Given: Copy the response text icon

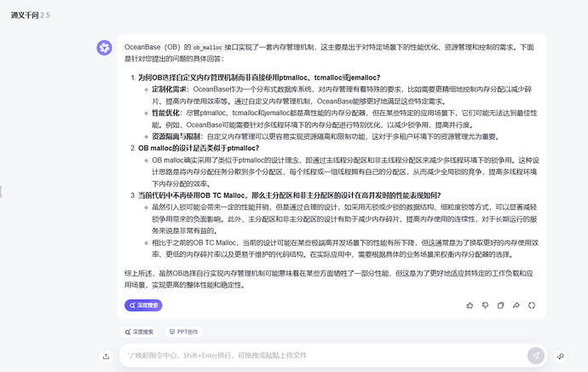Looking at the screenshot, I should [500, 305].
